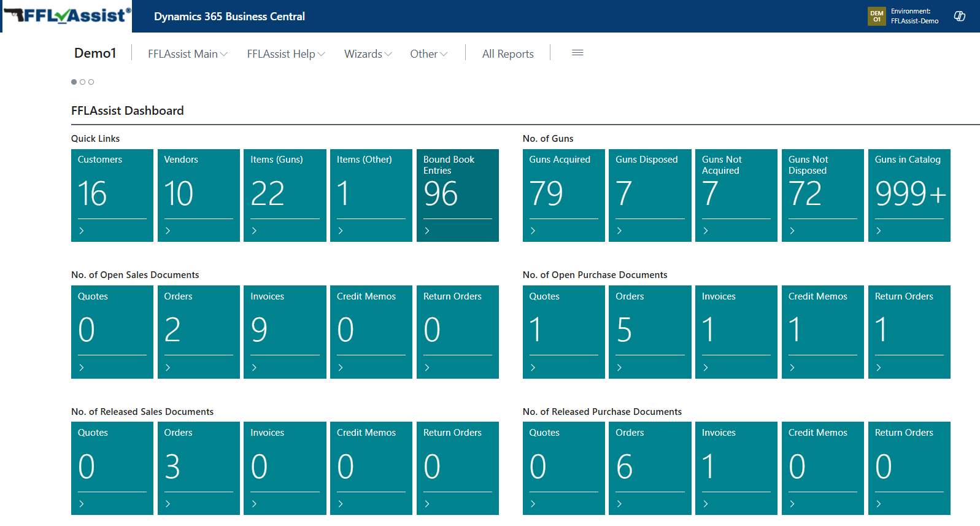This screenshot has height=526, width=980.
Task: Open released sales Return Orders tile
Action: (x=458, y=468)
